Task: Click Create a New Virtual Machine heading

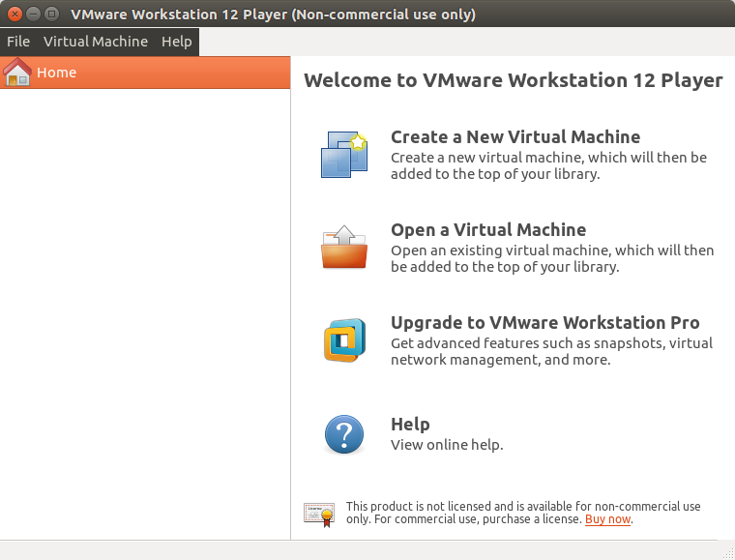Action: tap(515, 136)
